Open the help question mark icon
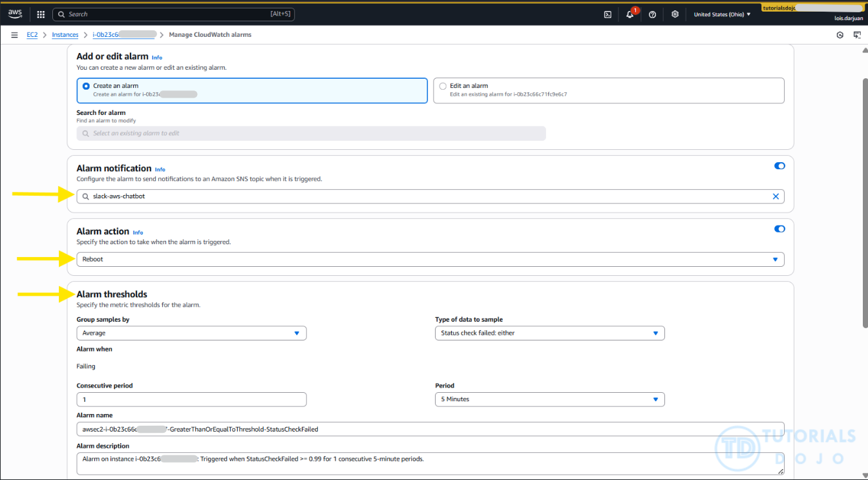Screen dimensions: 868x480 coord(652,14)
